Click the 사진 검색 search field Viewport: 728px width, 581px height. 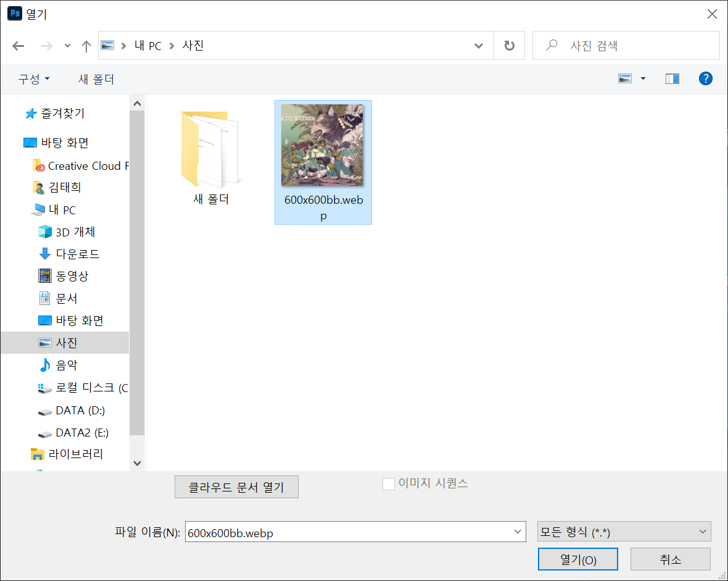[x=626, y=46]
